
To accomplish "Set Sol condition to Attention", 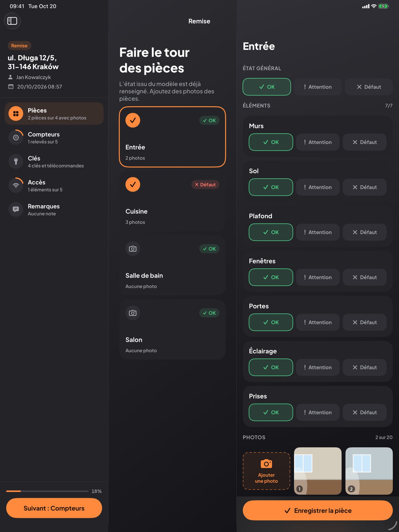I will point(317,187).
